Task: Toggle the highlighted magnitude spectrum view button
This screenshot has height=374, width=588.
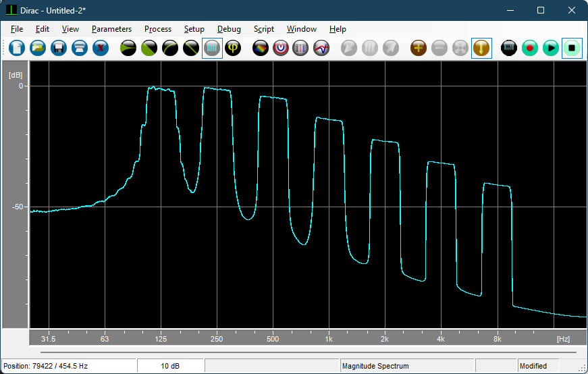Action: point(212,48)
